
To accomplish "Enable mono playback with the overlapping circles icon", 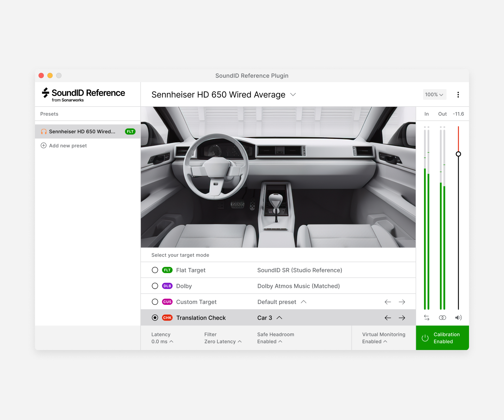I will click(x=442, y=318).
